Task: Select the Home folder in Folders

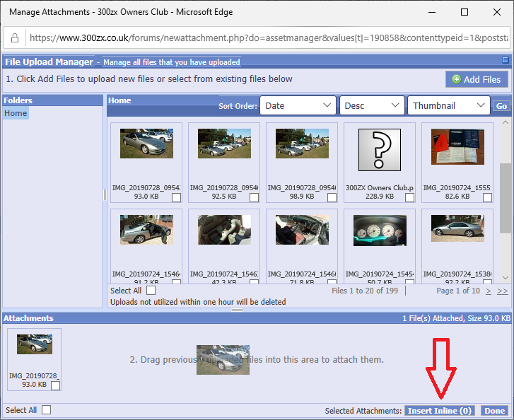Action: 16,113
